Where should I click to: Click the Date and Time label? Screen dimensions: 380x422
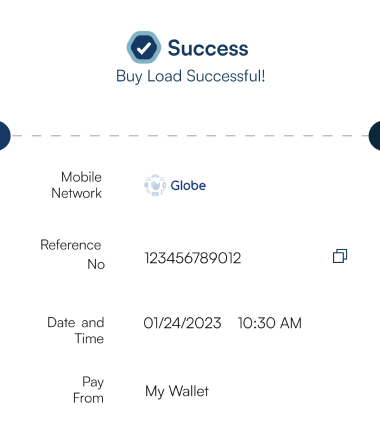point(76,330)
